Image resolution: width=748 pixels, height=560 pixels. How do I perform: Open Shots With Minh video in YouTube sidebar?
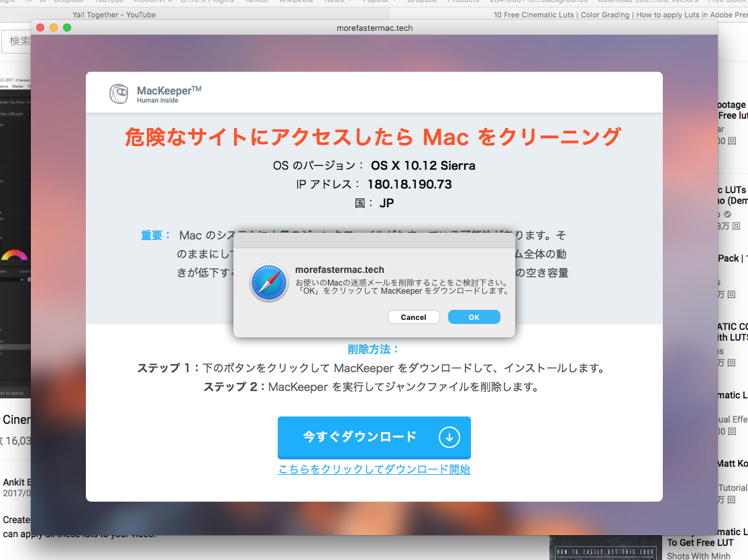[x=698, y=556]
